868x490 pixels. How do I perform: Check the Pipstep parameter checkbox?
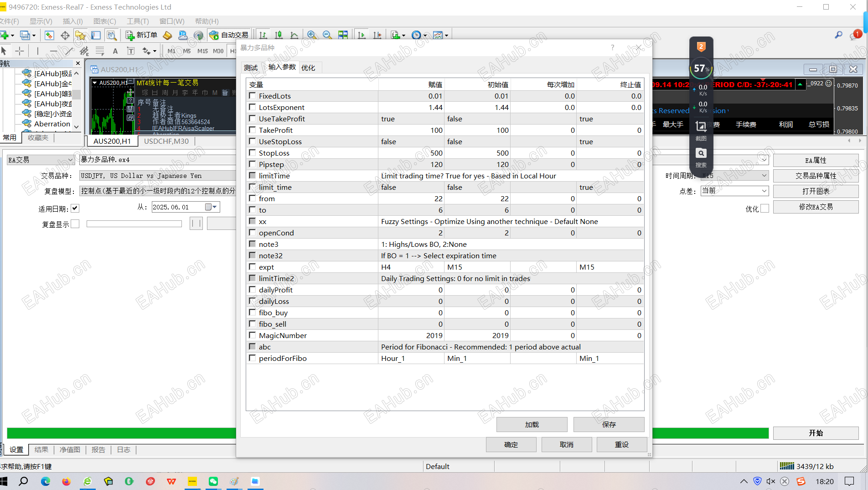(252, 164)
